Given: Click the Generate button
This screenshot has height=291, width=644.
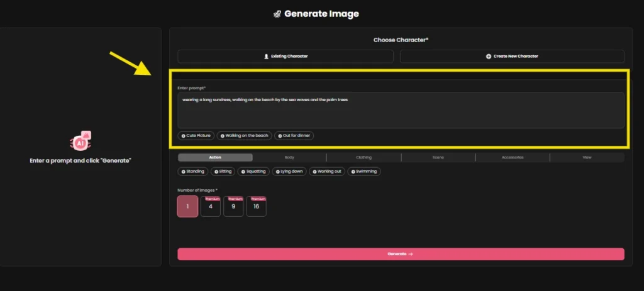Looking at the screenshot, I should 401,254.
